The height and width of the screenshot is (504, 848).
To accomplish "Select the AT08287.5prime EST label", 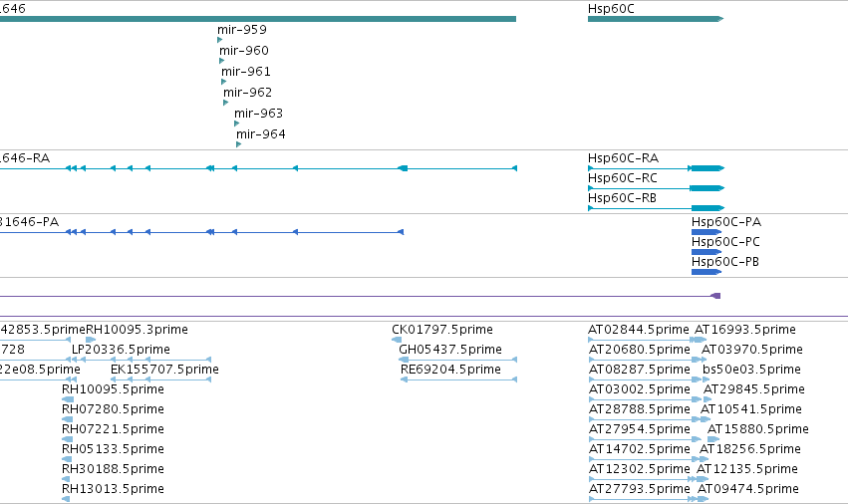I will 640,370.
